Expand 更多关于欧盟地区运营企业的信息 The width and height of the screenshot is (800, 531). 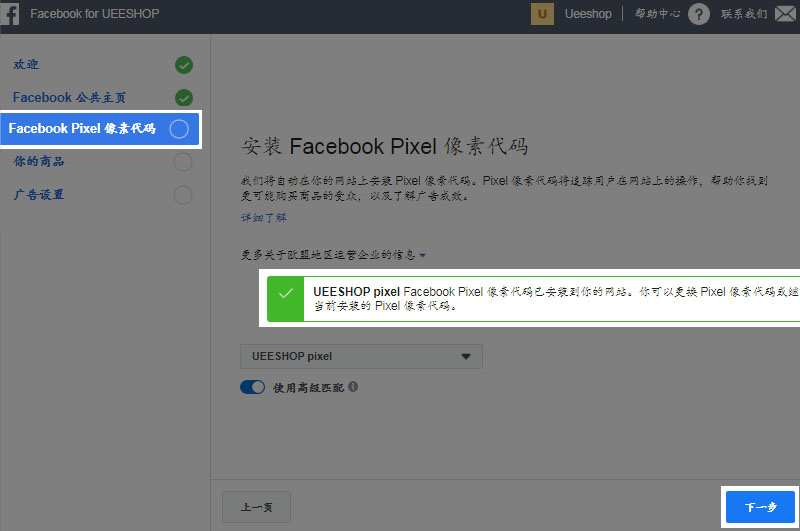pyautogui.click(x=333, y=255)
